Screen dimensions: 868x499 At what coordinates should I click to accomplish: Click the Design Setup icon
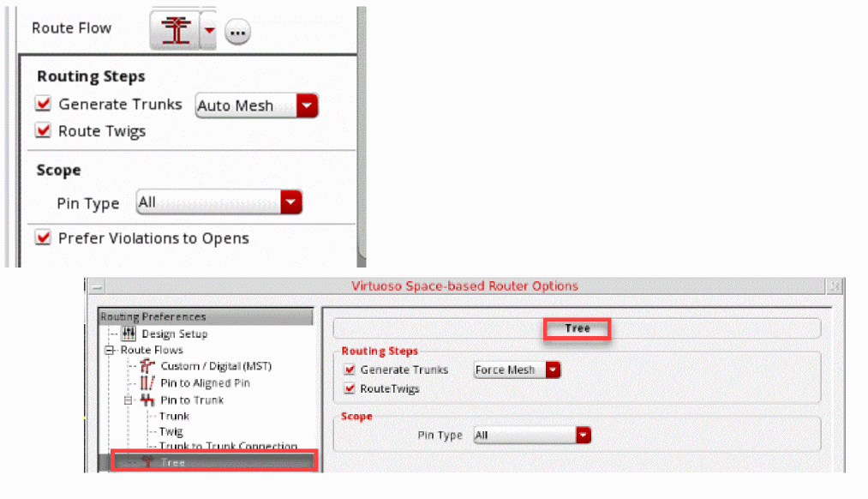coord(129,334)
